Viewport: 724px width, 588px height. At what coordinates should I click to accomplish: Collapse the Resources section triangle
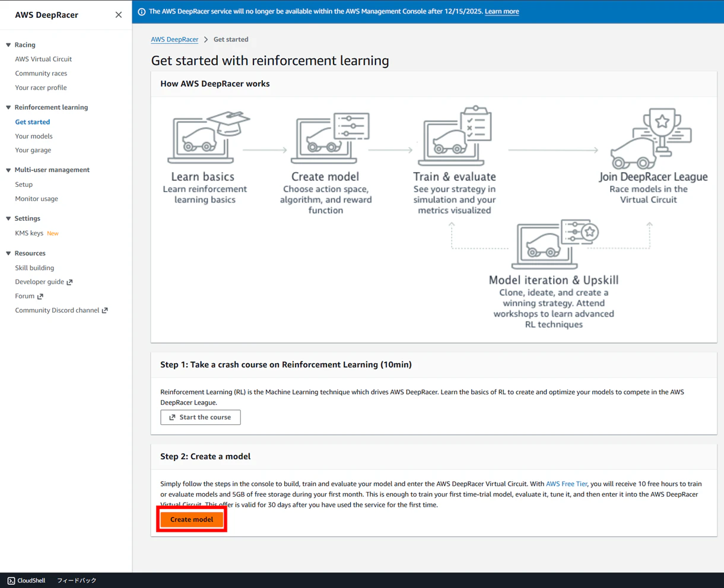click(x=8, y=253)
